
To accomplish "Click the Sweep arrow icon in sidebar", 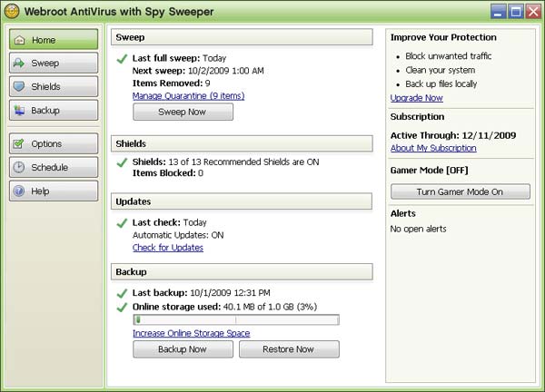I will [20, 64].
